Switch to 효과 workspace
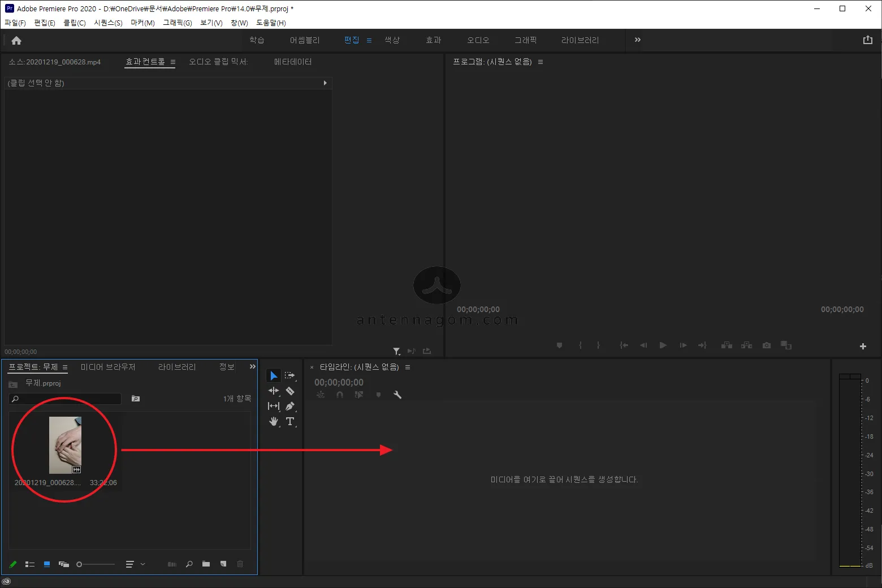Image resolution: width=882 pixels, height=588 pixels. 434,40
